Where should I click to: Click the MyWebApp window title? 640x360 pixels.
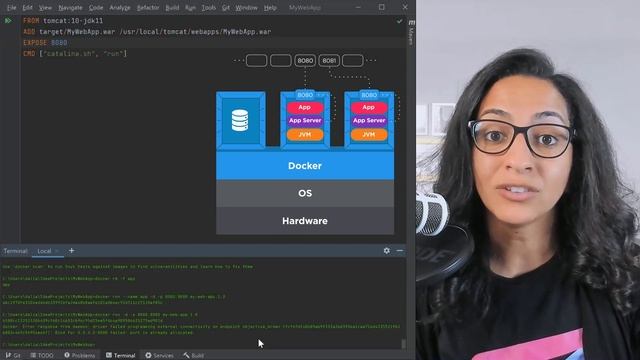[x=305, y=7]
